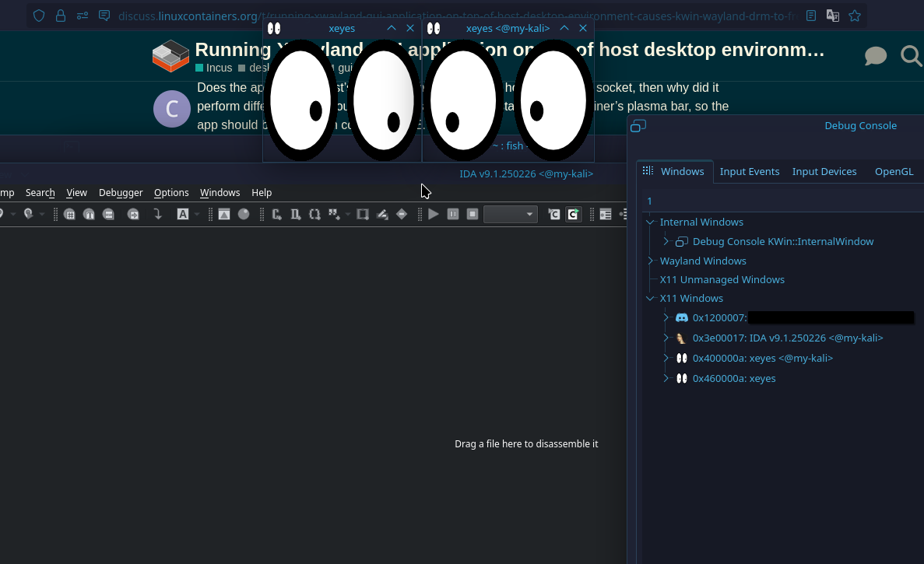The width and height of the screenshot is (924, 564).
Task: Start debugger process with play button
Action: 434,214
